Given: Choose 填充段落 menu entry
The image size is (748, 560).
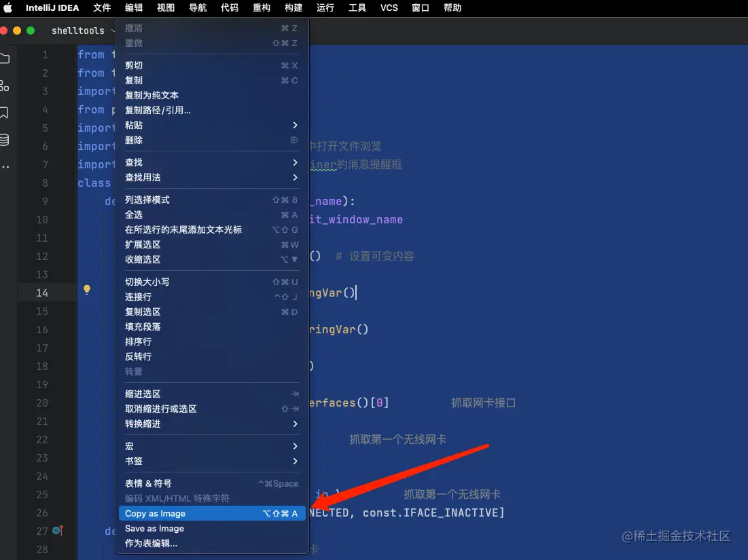Looking at the screenshot, I should (212, 326).
